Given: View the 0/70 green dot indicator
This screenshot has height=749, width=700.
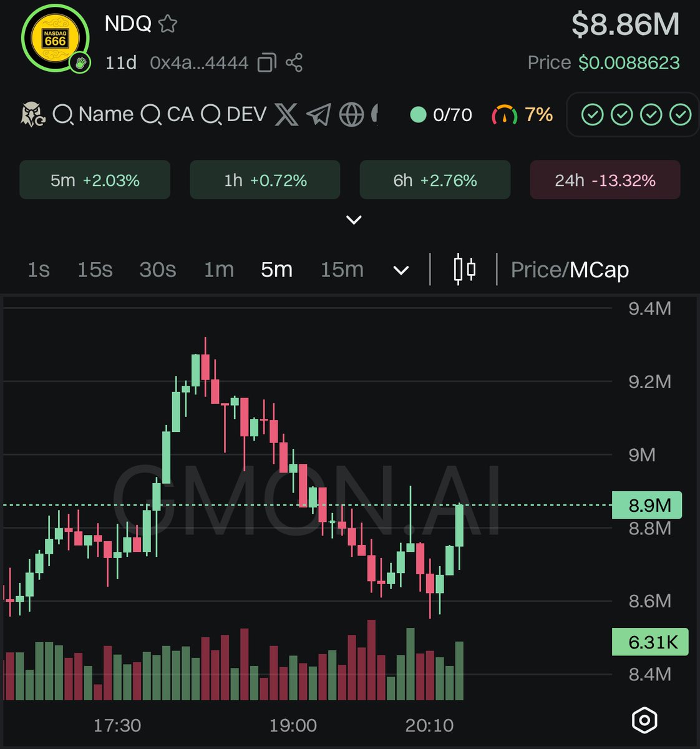Looking at the screenshot, I should pyautogui.click(x=441, y=115).
